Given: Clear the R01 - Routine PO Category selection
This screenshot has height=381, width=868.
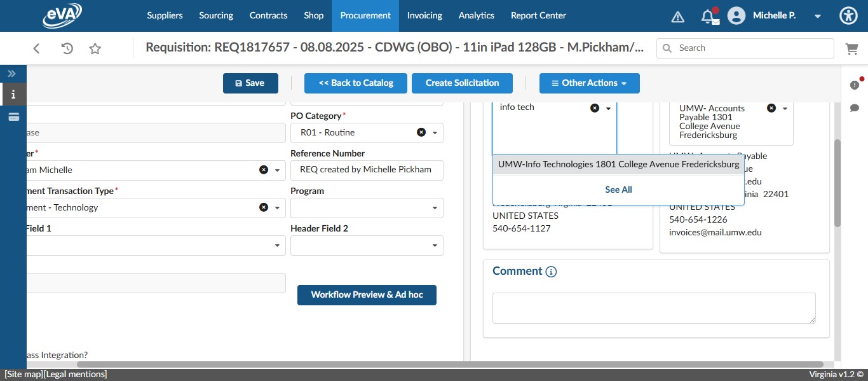Looking at the screenshot, I should [x=421, y=132].
